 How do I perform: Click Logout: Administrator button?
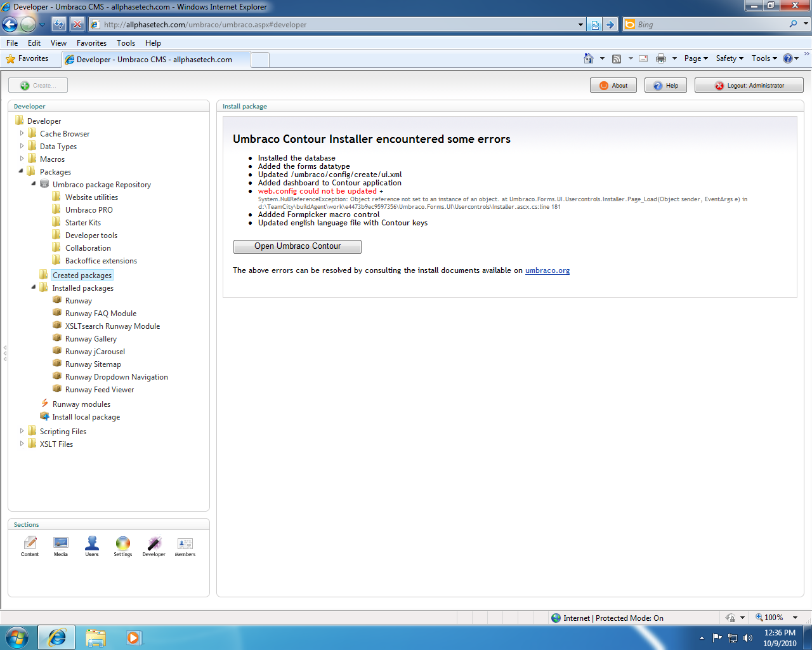749,85
